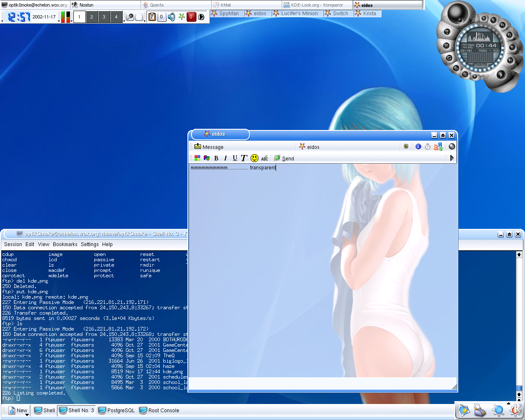
Task: Open the font selector T icon
Action: point(244,158)
